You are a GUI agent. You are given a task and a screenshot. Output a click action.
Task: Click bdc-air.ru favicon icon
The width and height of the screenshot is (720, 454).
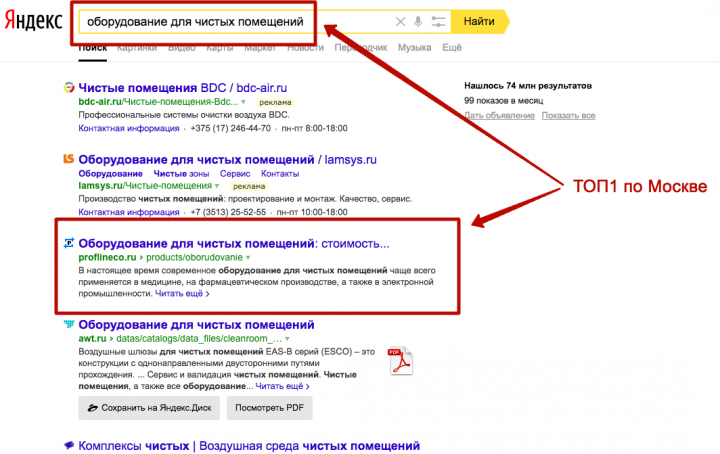69,87
